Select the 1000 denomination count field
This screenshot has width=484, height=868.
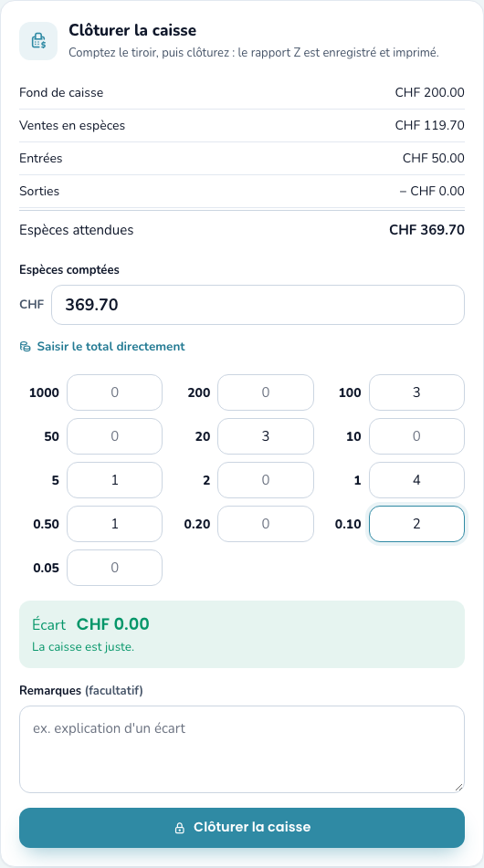coord(115,392)
